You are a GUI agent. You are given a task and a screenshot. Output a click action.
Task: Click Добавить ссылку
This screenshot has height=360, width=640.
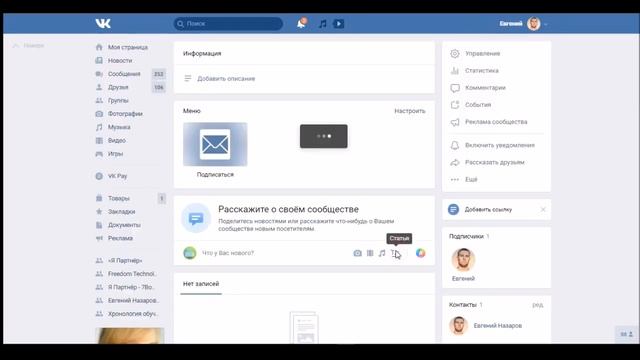[488, 210]
